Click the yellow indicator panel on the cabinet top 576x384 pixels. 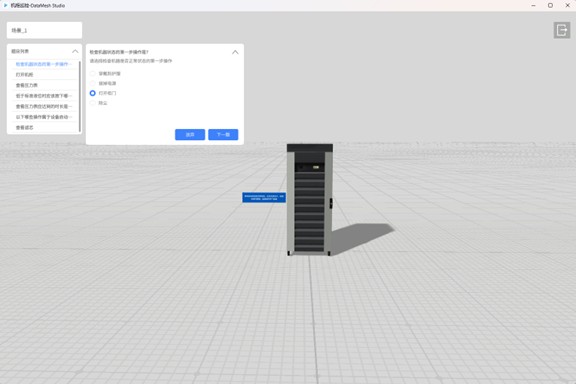point(316,167)
